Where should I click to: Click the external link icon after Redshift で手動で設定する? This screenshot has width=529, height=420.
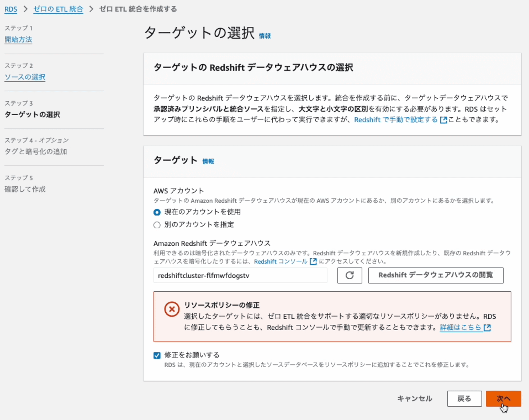[x=443, y=120]
